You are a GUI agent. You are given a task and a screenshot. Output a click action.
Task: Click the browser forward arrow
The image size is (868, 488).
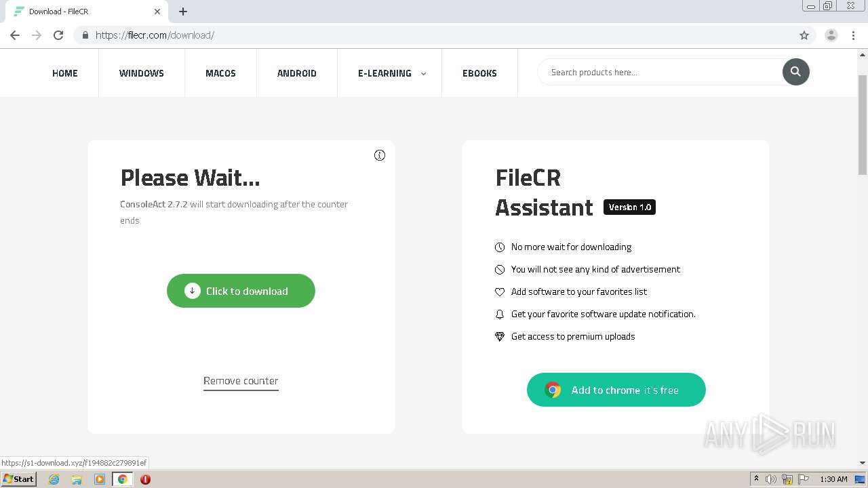[x=37, y=35]
